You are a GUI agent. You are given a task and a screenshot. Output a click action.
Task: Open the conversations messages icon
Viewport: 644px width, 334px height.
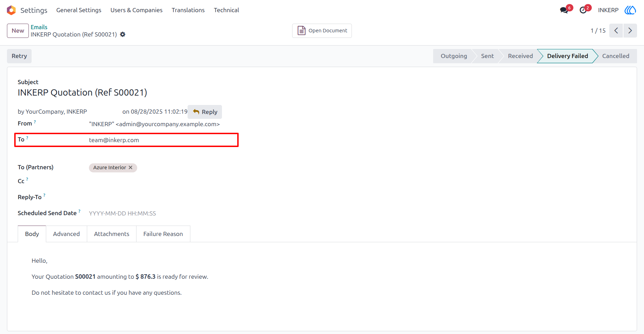564,10
